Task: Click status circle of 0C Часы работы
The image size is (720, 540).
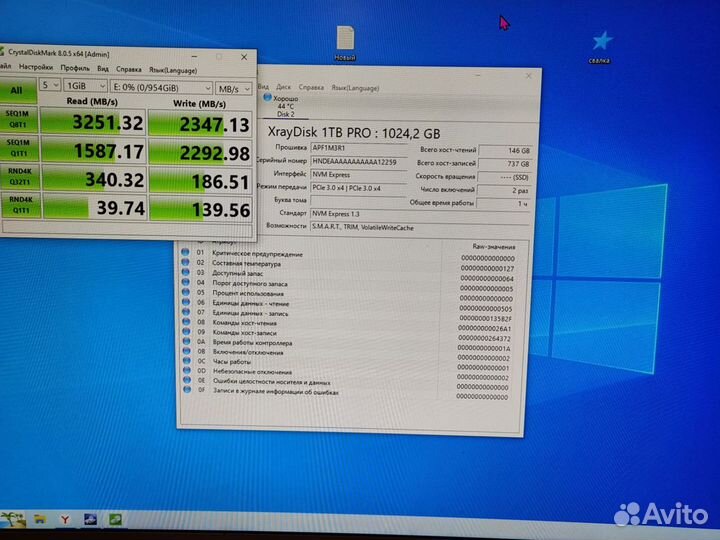Action: click(187, 361)
